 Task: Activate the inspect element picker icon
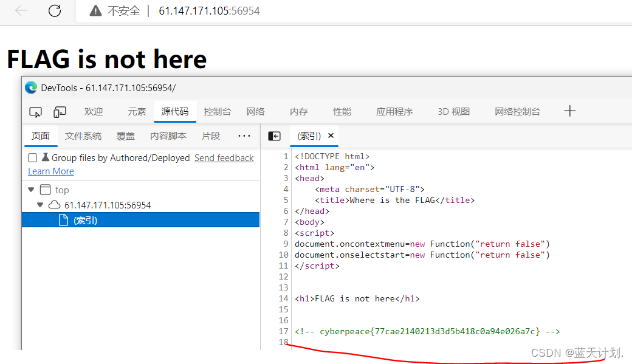[35, 112]
